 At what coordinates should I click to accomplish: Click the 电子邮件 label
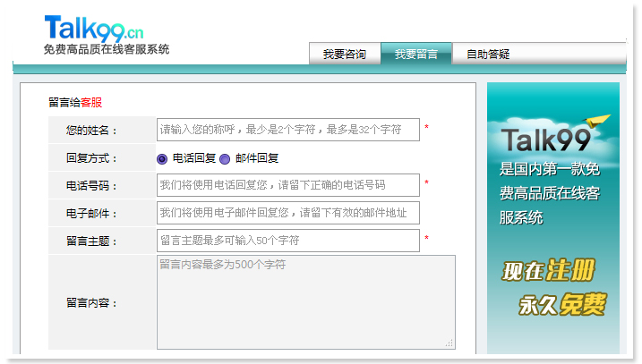click(91, 214)
